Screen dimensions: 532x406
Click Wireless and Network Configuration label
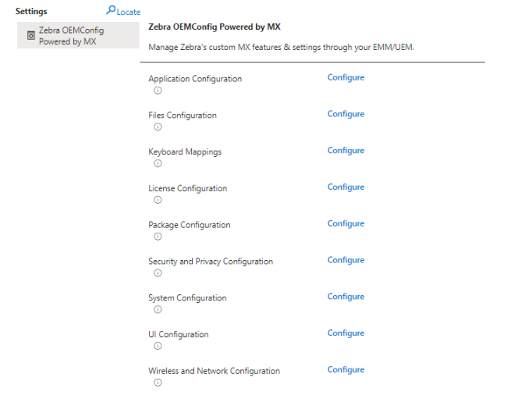coord(214,371)
